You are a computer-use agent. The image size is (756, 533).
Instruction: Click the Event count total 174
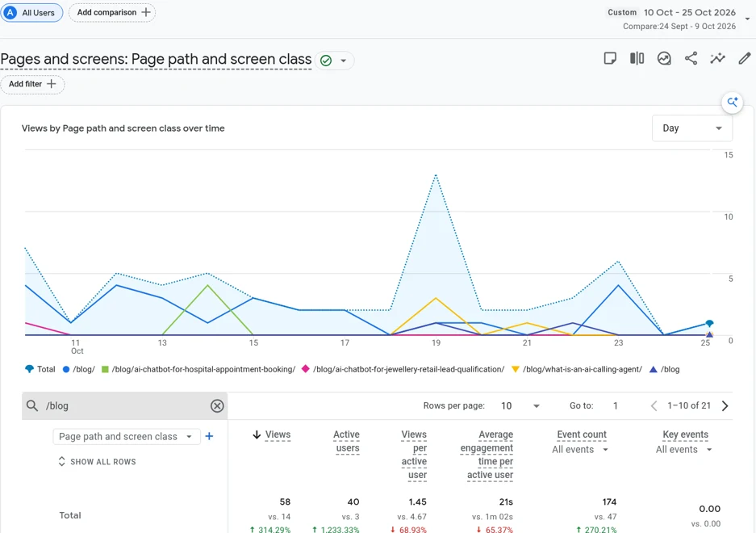[609, 502]
